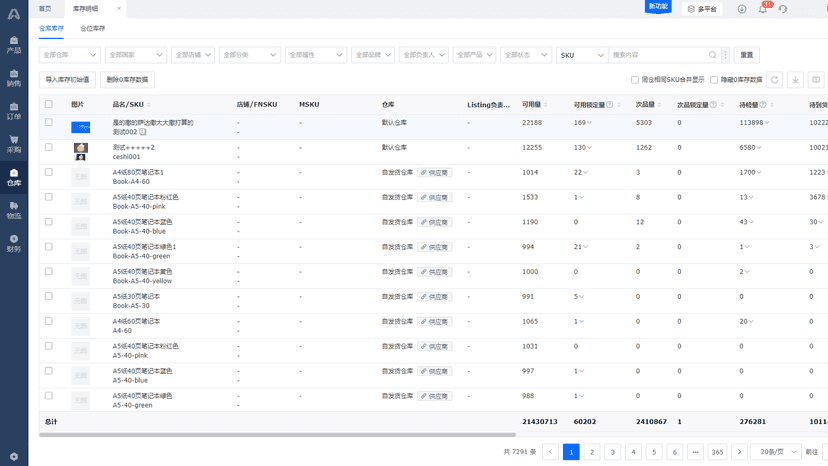Open settings gear at sidebar bottom
The image size is (828, 466).
pyautogui.click(x=14, y=456)
